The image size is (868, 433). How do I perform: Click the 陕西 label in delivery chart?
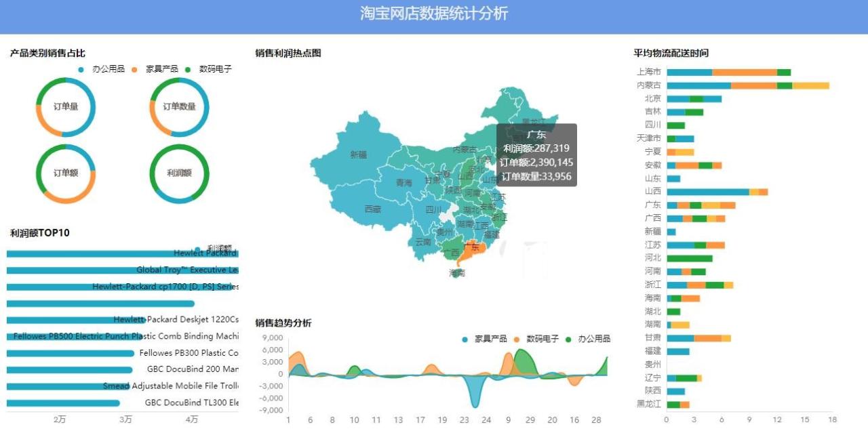[x=653, y=391]
